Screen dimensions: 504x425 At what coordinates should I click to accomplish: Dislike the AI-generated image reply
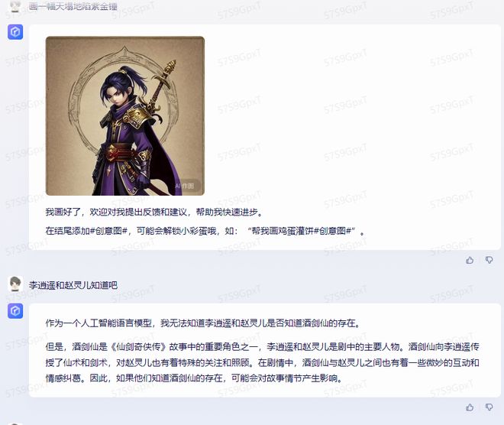tap(489, 260)
